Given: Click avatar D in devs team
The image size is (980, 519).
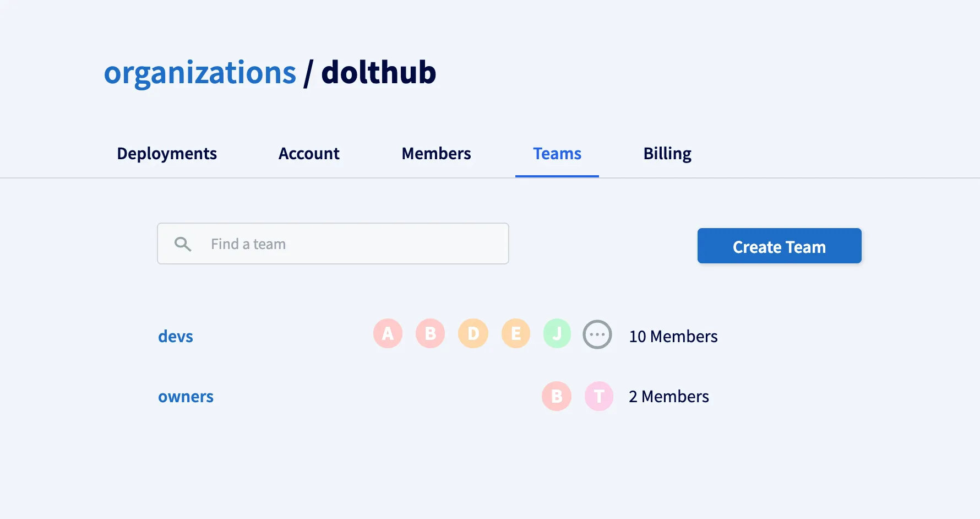Looking at the screenshot, I should click(472, 333).
